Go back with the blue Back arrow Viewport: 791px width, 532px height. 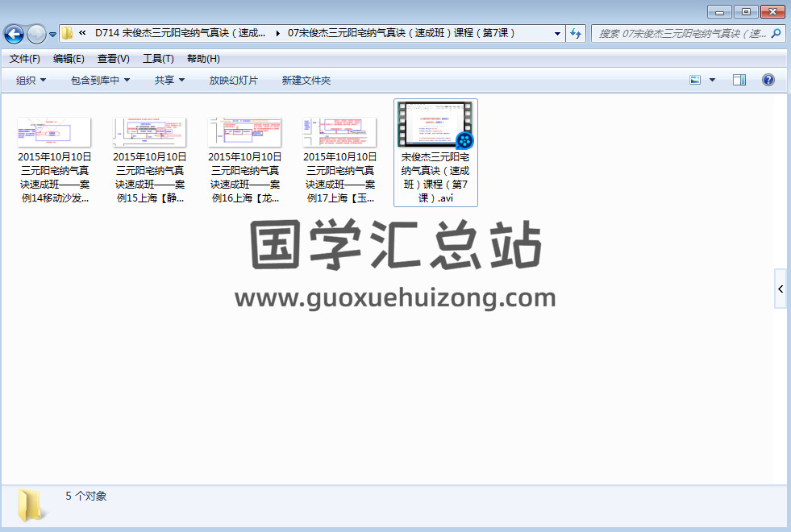pos(15,34)
